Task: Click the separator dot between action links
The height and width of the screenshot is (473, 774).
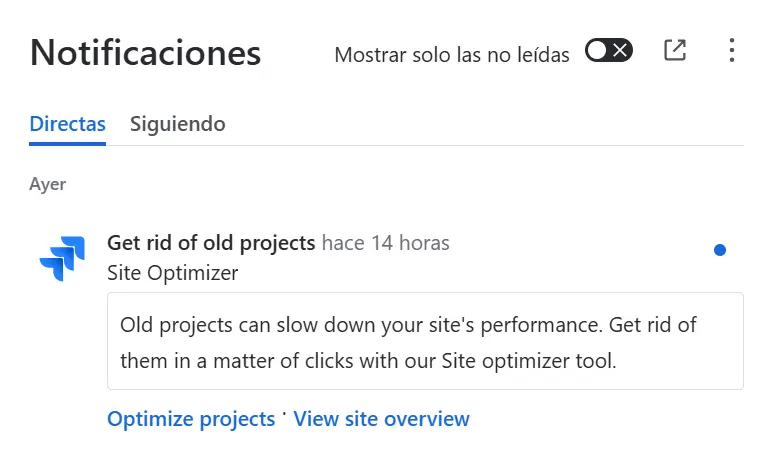Action: click(284, 413)
